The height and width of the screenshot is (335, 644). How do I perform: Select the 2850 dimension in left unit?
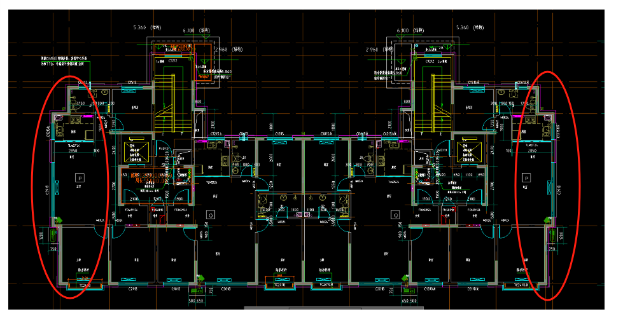[x=73, y=151]
